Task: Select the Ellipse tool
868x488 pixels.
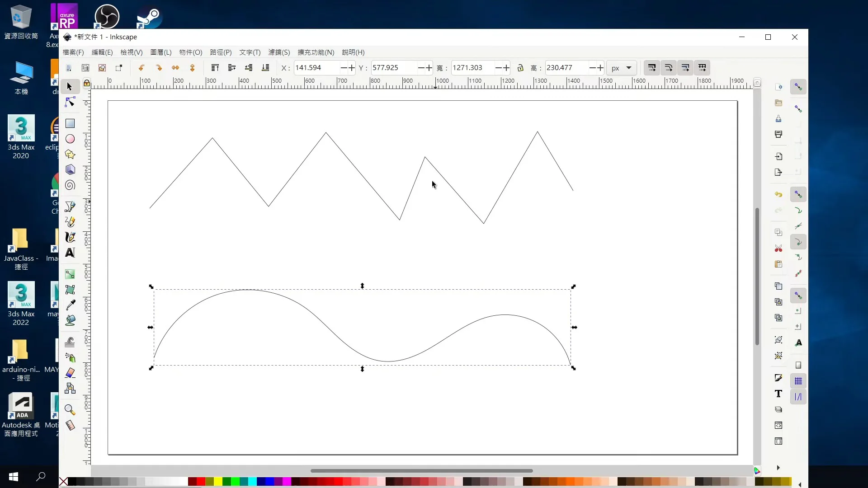Action: [70, 139]
